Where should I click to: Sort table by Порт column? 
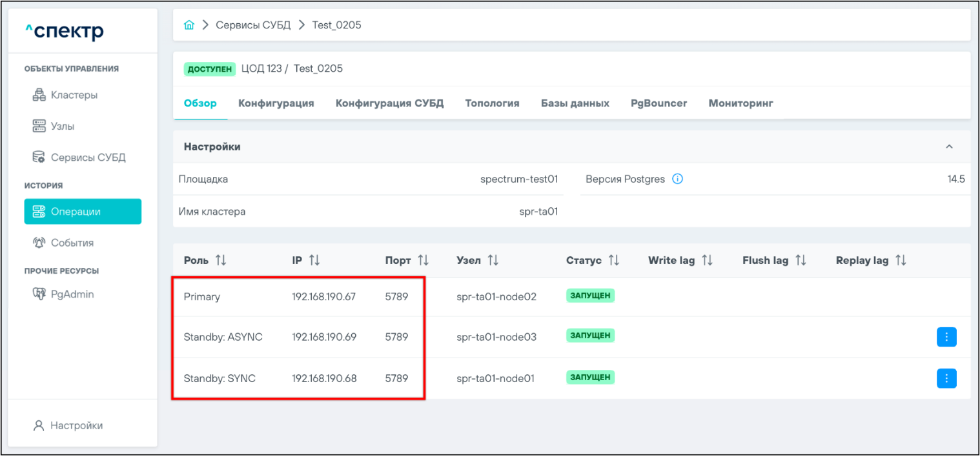click(x=423, y=261)
